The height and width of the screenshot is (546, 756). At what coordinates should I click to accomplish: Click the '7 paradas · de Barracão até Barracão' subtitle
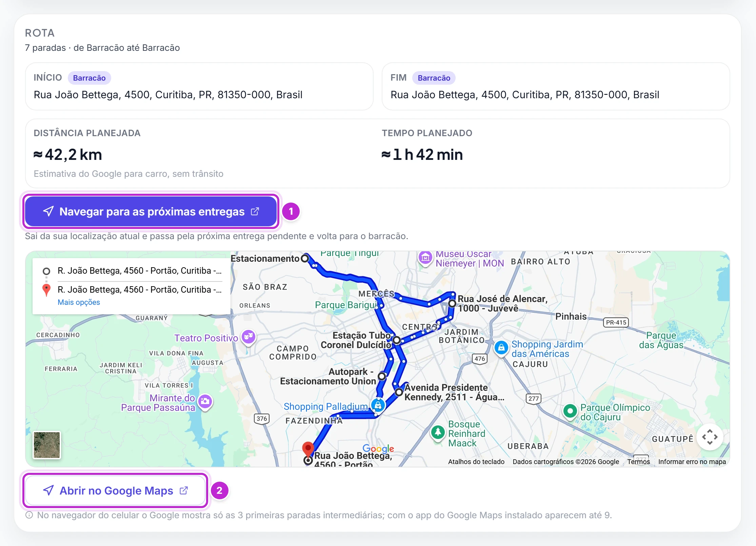pos(102,48)
